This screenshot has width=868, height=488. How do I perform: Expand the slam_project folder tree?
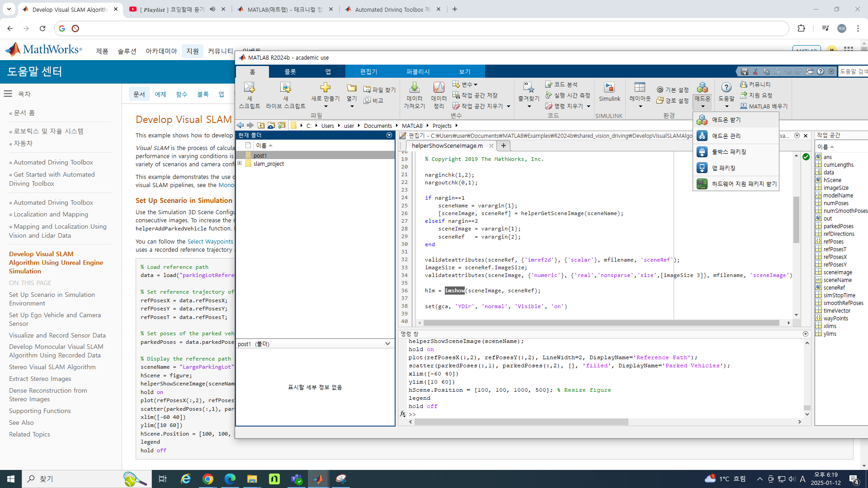coord(240,164)
